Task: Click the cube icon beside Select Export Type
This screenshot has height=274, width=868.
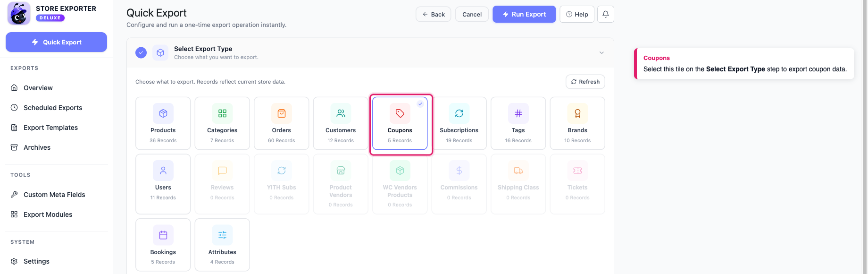Action: (160, 52)
